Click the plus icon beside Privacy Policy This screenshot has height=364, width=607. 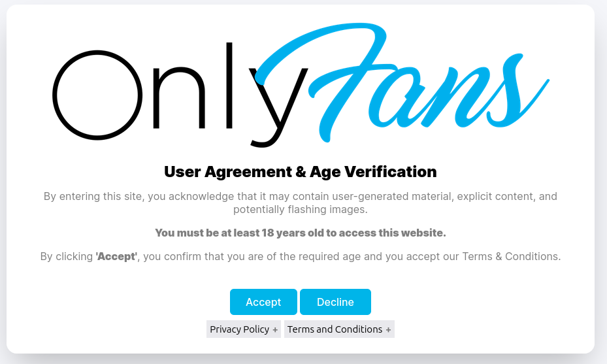[x=275, y=330]
